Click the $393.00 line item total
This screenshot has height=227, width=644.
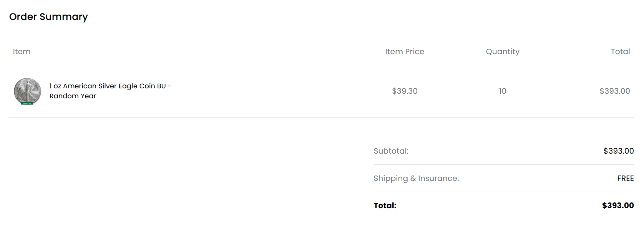615,91
